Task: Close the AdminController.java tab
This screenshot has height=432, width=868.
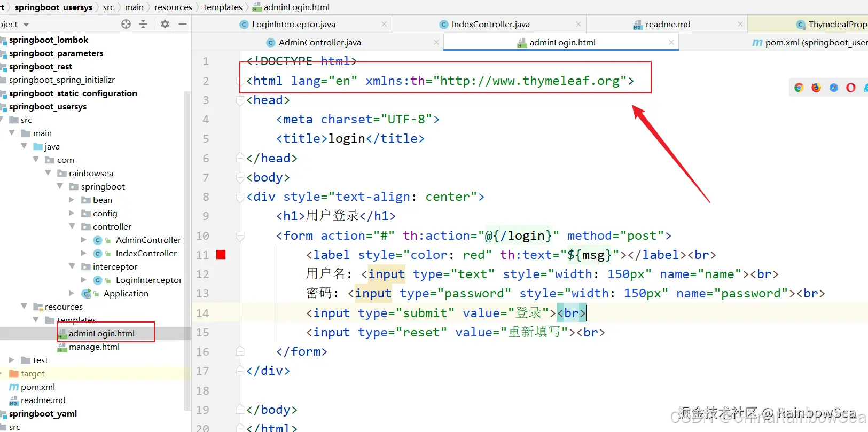Action: coord(436,42)
